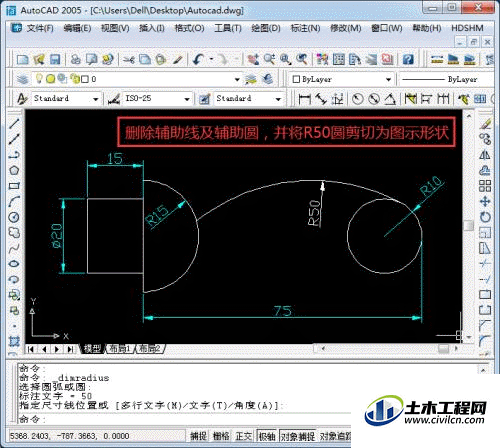
Task: Click the vertical scrollbar thumb of drawing area
Action: [469, 225]
